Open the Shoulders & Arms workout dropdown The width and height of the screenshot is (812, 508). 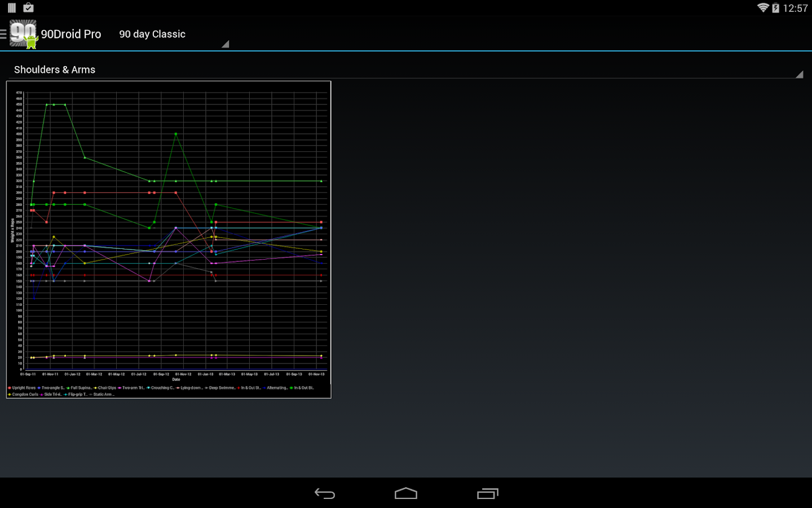pyautogui.click(x=406, y=70)
